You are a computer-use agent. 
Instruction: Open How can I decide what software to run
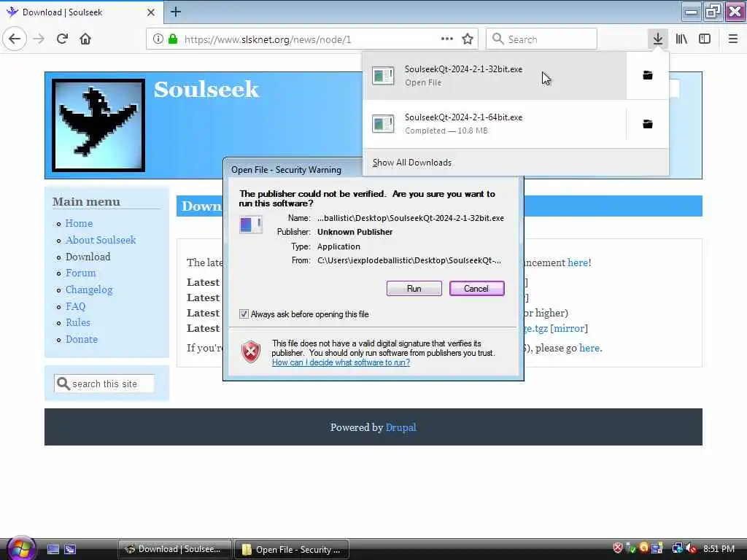point(341,362)
